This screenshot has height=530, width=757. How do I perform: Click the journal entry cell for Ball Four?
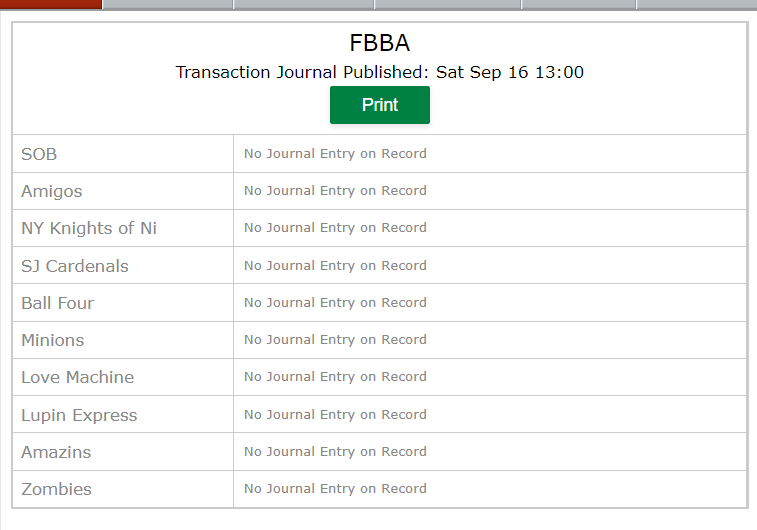[x=490, y=303]
